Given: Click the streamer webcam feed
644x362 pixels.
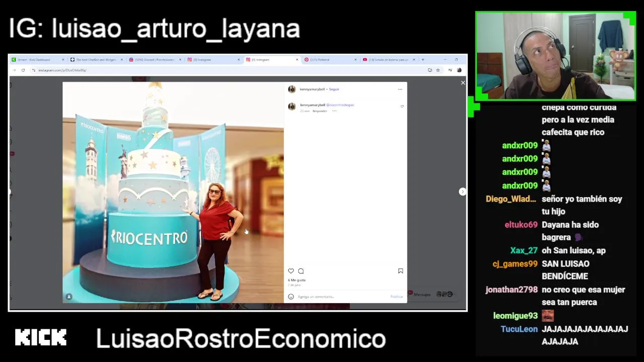Looking at the screenshot, I should pyautogui.click(x=555, y=56).
